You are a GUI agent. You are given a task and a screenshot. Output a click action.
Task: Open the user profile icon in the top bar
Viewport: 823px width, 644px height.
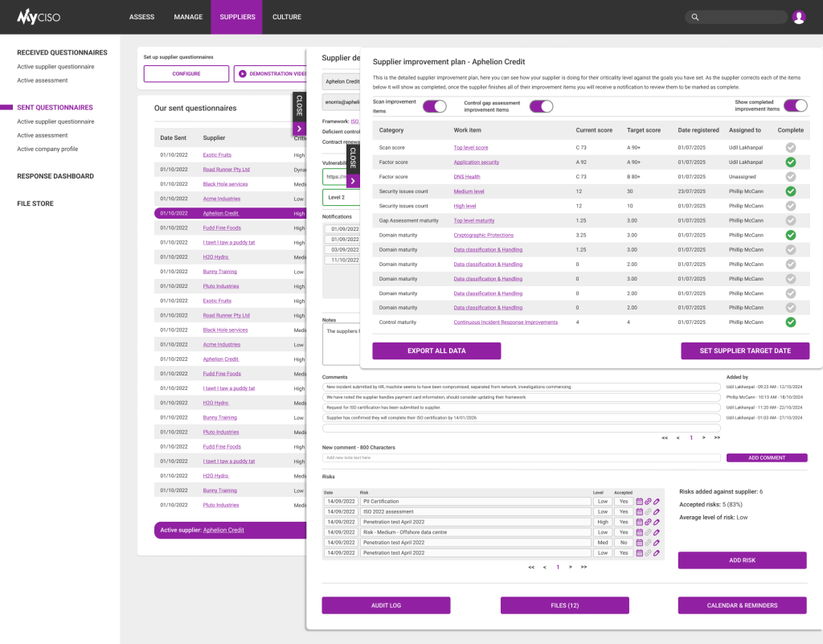tap(798, 16)
